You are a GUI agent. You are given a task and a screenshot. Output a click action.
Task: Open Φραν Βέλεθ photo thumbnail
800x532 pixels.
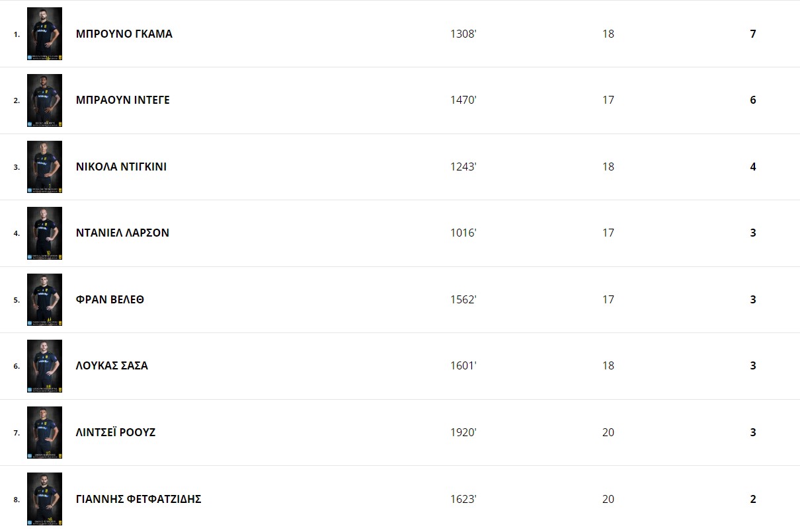click(x=44, y=299)
